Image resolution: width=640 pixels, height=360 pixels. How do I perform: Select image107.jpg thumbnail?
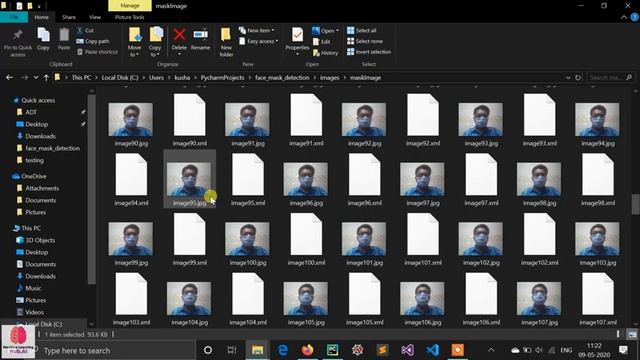click(539, 298)
